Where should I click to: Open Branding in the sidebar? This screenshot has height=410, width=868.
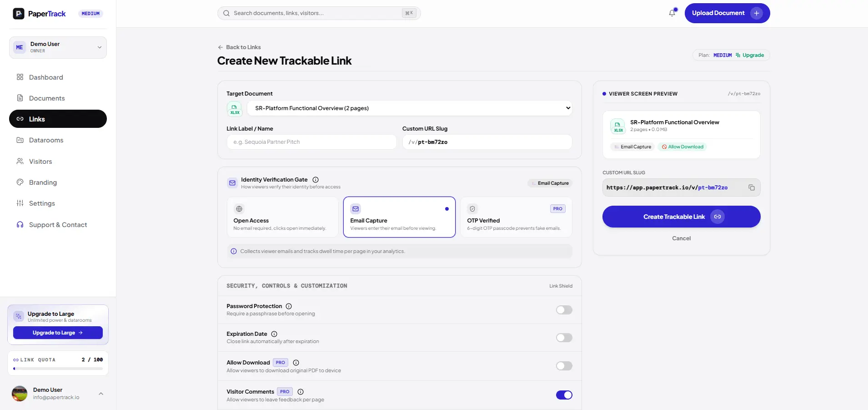click(x=58, y=182)
